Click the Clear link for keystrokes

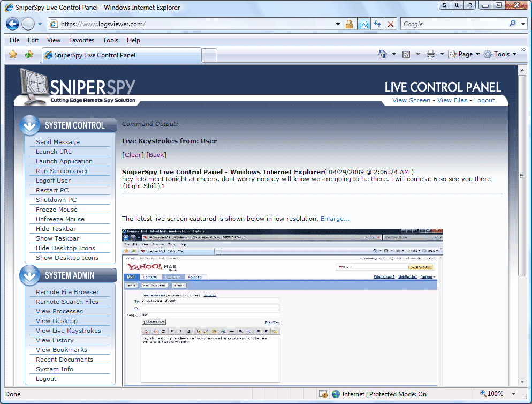[133, 155]
